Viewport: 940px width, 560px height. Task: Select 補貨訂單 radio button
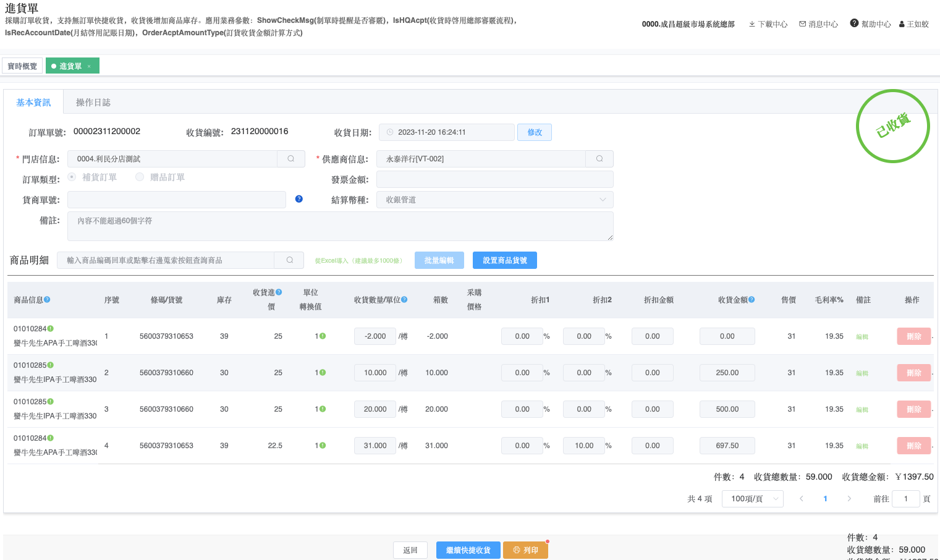[72, 177]
